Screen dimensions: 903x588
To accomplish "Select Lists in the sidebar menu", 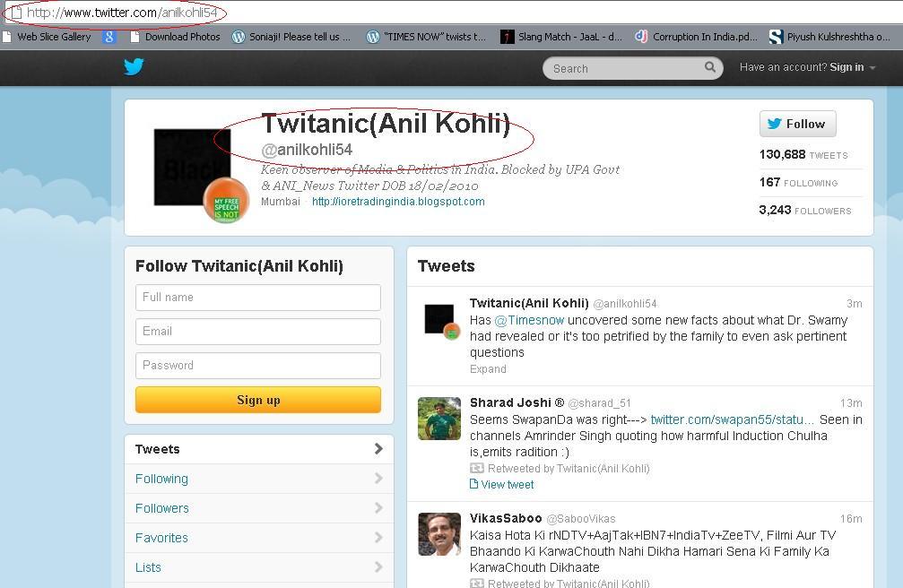I will pyautogui.click(x=259, y=567).
